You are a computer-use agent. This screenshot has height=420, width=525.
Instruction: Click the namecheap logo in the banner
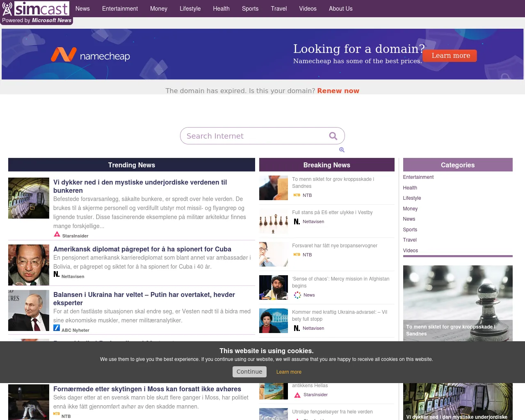[90, 55]
